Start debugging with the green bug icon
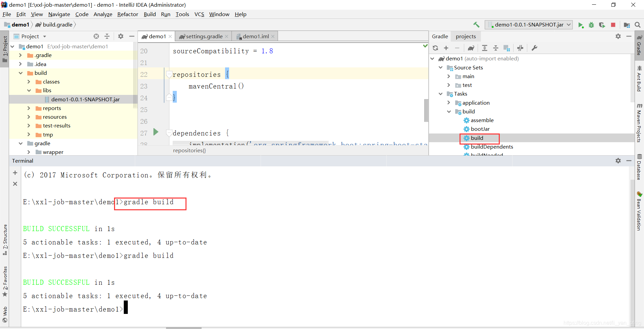Image resolution: width=644 pixels, height=329 pixels. click(591, 25)
